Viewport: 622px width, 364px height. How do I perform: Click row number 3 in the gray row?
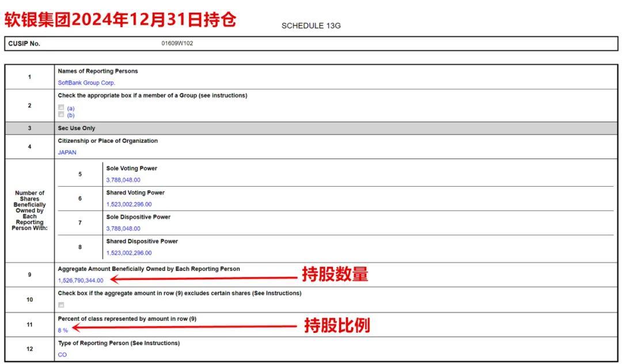coord(30,128)
